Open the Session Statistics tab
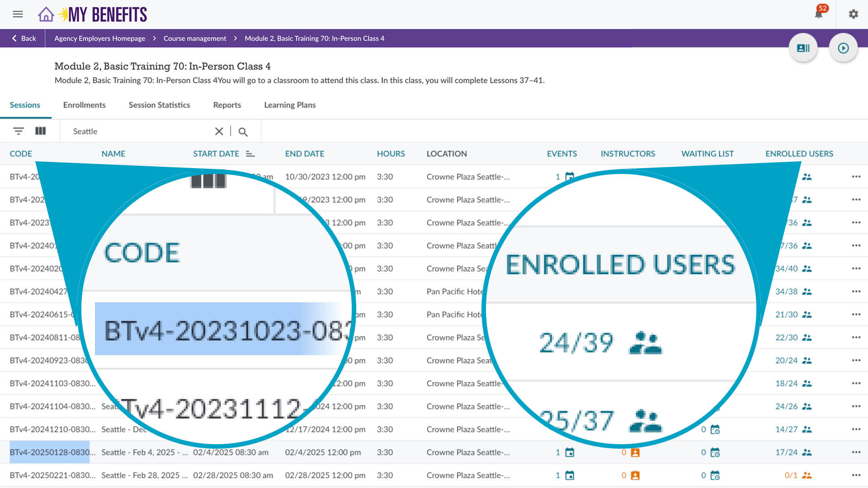 click(x=159, y=105)
